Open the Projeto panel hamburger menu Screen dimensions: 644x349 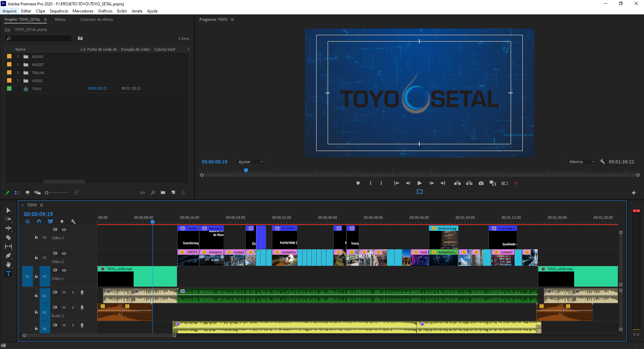[x=45, y=19]
